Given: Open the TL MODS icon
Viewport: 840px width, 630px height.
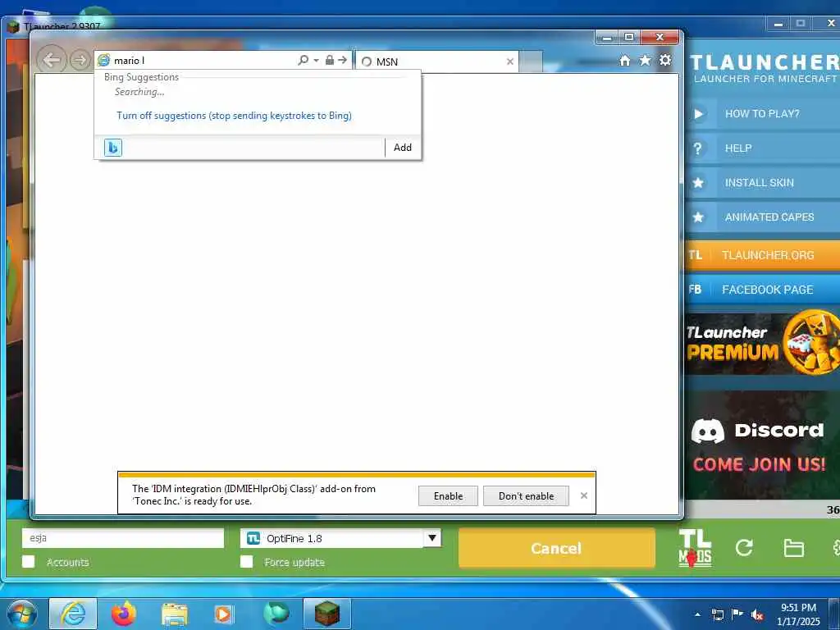Looking at the screenshot, I should click(x=695, y=547).
